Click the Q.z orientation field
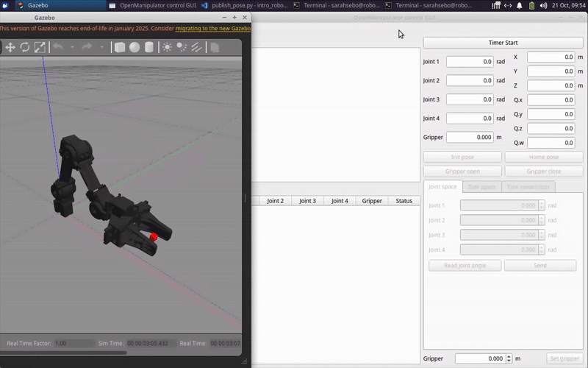This screenshot has width=588, height=368. (x=551, y=128)
